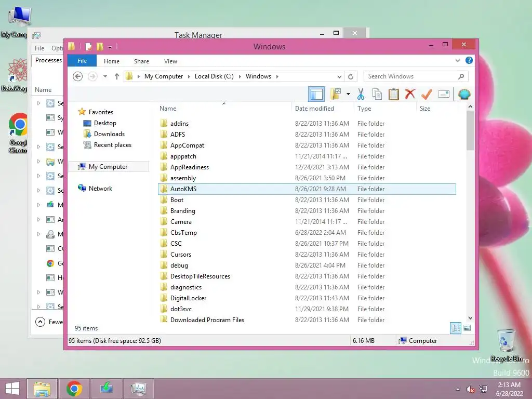Click muted volume tray icon

tap(471, 389)
